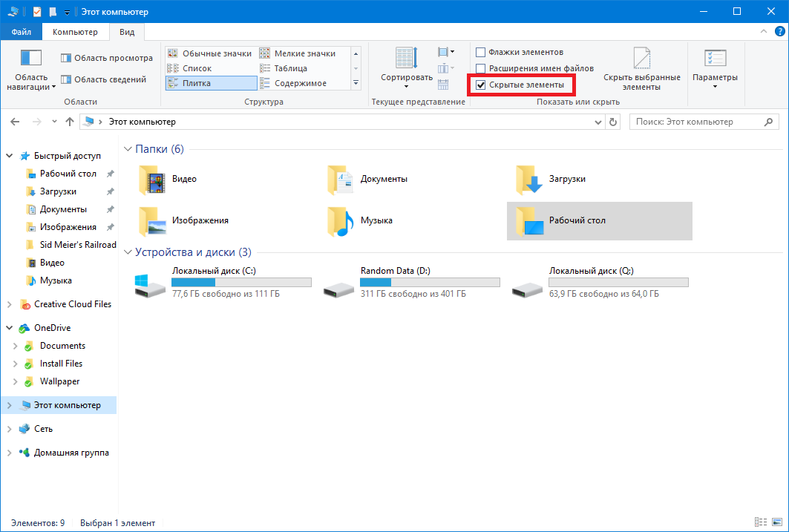Select Локальный диск (Q:) drive
The image size is (789, 532).
[x=600, y=283]
